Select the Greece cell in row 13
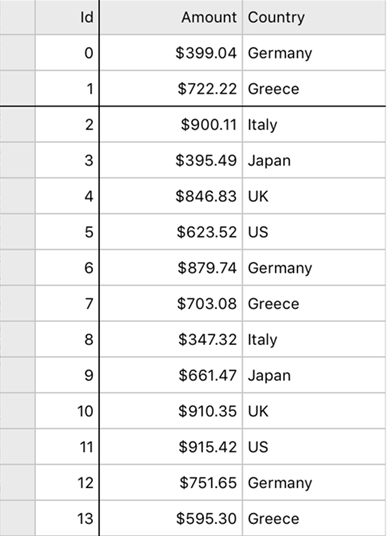The width and height of the screenshot is (387, 536). pyautogui.click(x=314, y=518)
